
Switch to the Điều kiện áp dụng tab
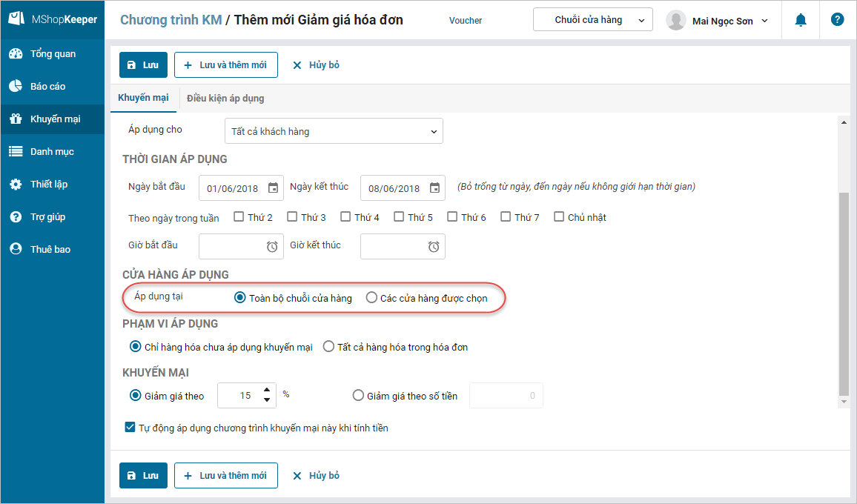pos(225,98)
